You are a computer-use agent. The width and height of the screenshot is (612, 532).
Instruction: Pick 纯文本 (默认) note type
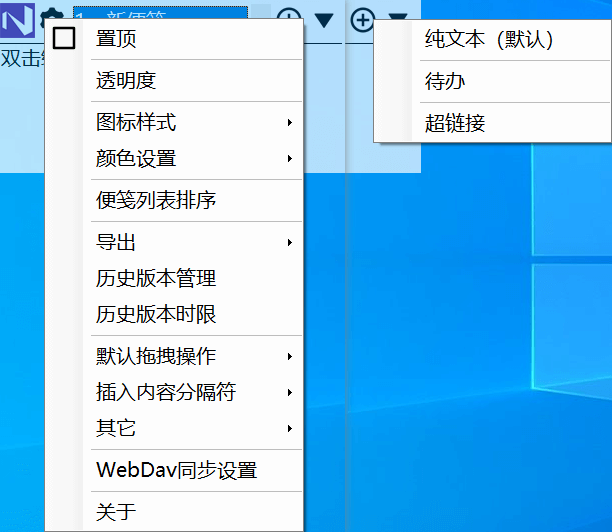click(493, 39)
